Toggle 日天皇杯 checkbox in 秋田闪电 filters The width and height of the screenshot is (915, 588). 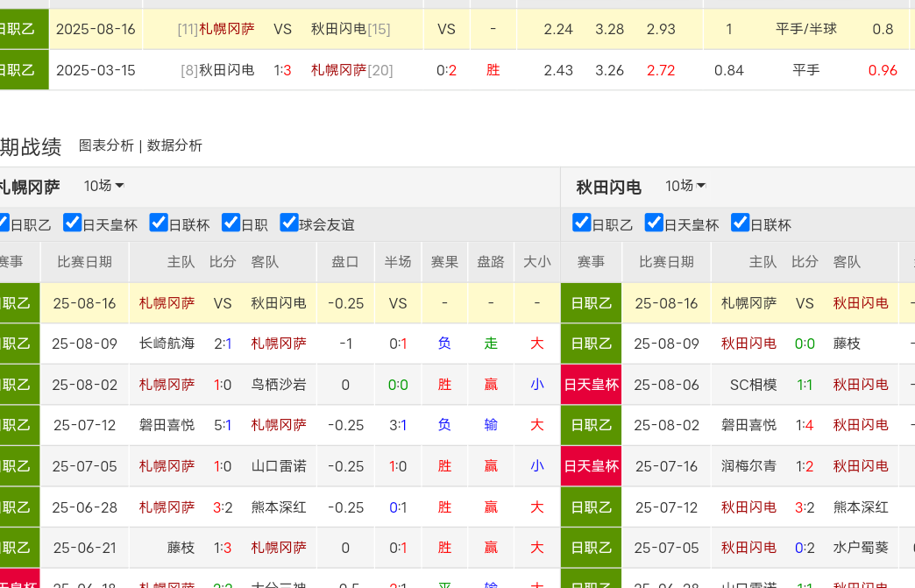coord(654,223)
